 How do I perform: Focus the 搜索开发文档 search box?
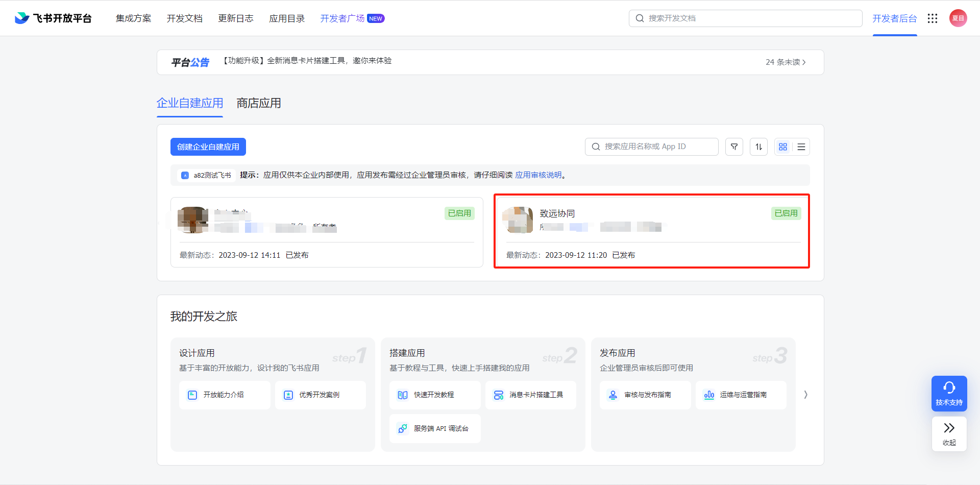point(745,18)
